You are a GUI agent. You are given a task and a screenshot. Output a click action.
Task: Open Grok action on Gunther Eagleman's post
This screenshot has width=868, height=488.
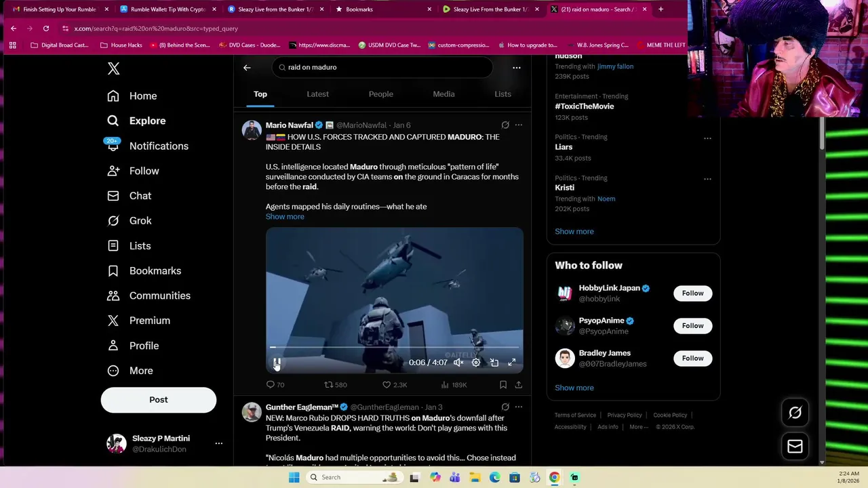[x=505, y=407]
